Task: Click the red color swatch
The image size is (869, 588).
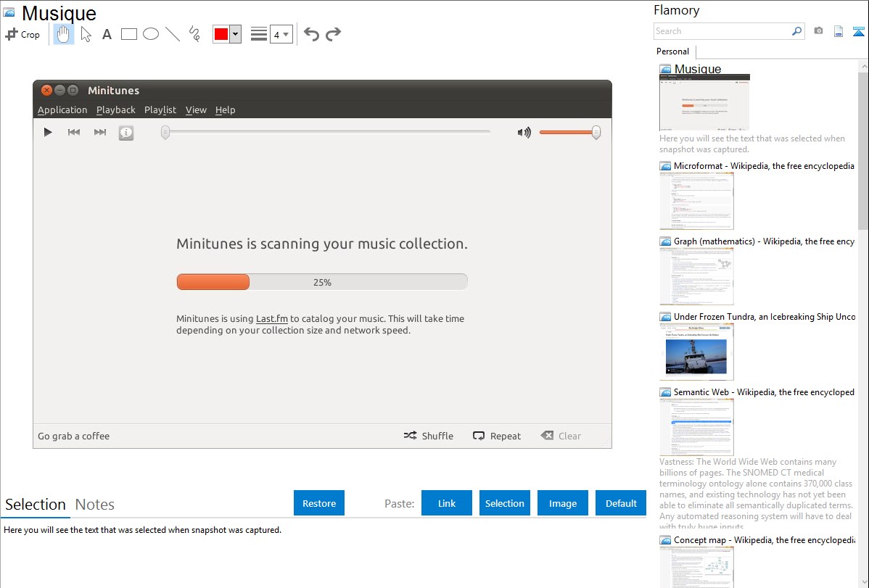Action: pyautogui.click(x=221, y=34)
